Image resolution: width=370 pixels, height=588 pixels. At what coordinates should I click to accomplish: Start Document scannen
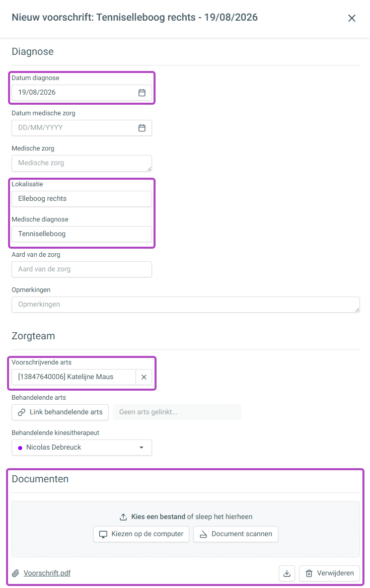point(236,534)
